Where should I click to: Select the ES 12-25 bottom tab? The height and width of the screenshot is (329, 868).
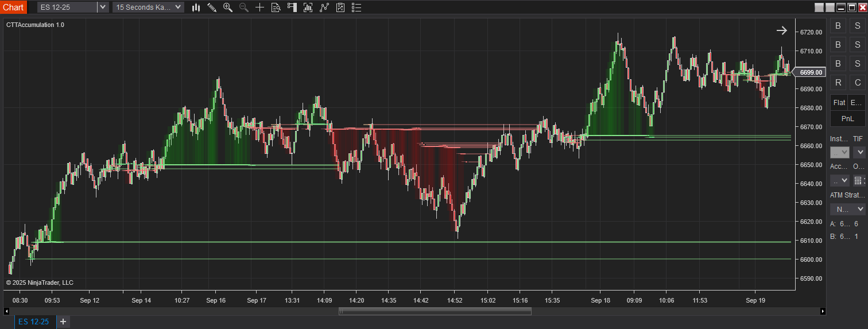tap(33, 322)
